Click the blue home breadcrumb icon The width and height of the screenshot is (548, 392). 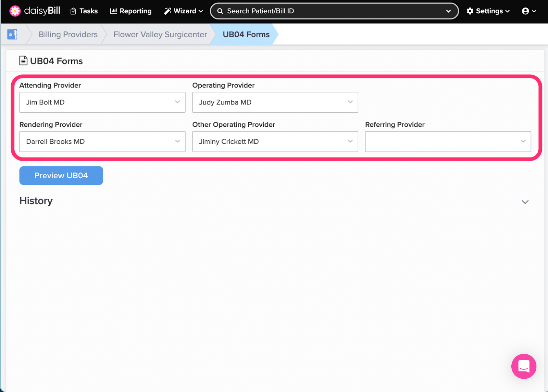[12, 35]
